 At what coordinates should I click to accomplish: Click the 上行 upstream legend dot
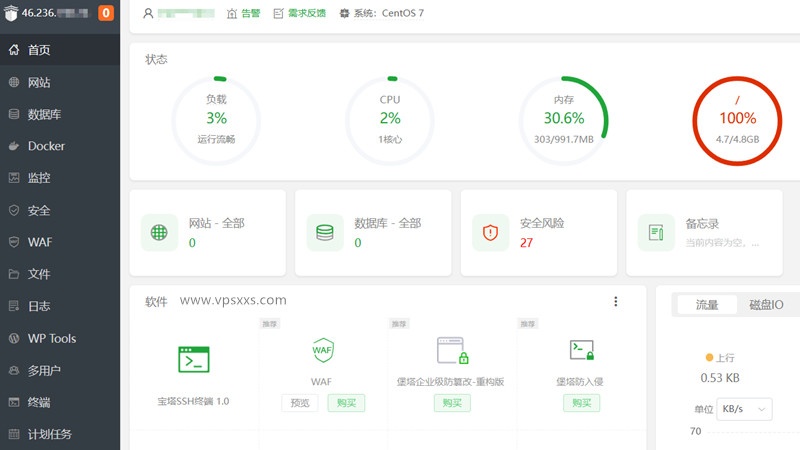(709, 358)
